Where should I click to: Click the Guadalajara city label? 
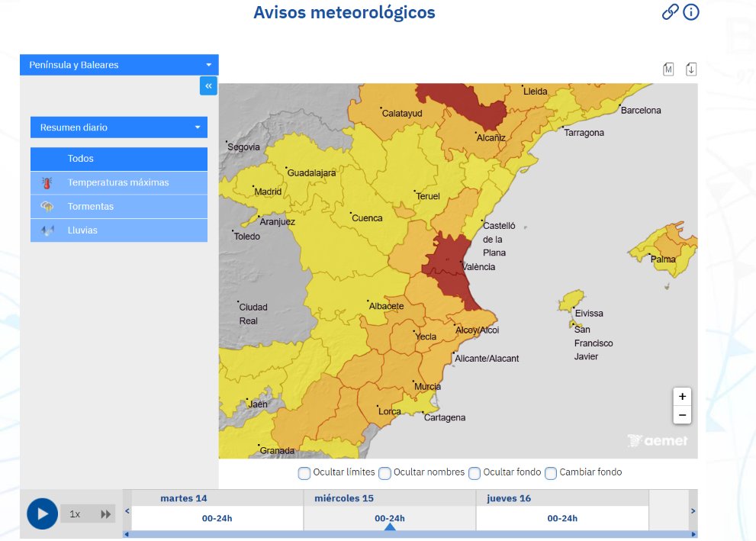(x=311, y=172)
